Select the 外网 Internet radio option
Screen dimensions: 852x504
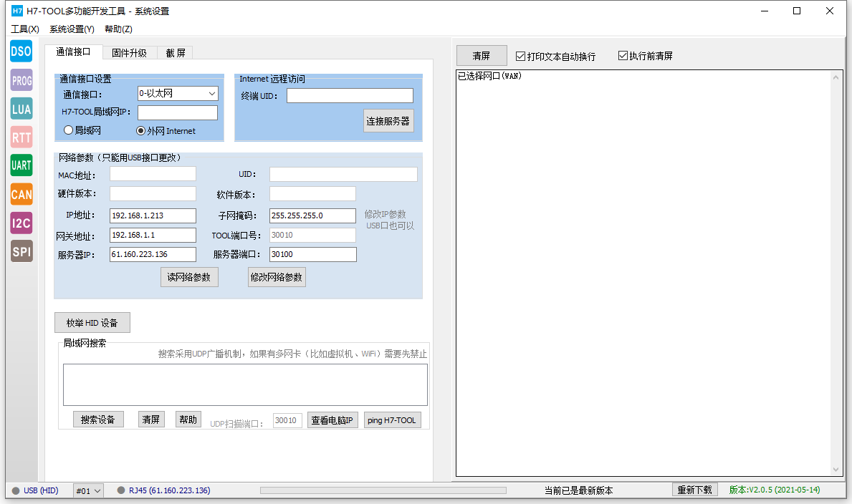166,131
